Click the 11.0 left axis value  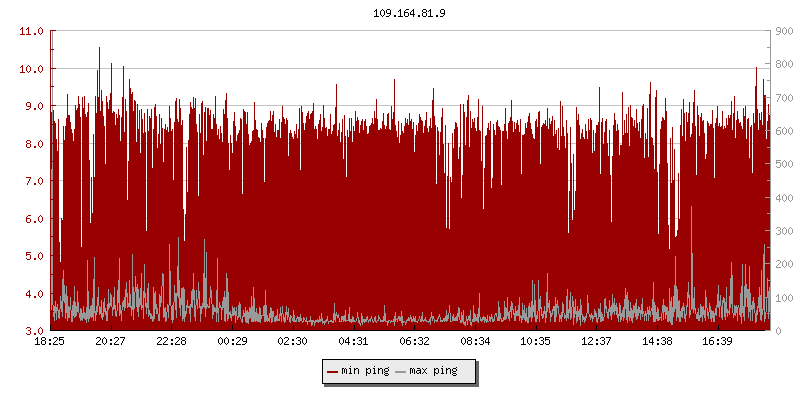pyautogui.click(x=32, y=31)
